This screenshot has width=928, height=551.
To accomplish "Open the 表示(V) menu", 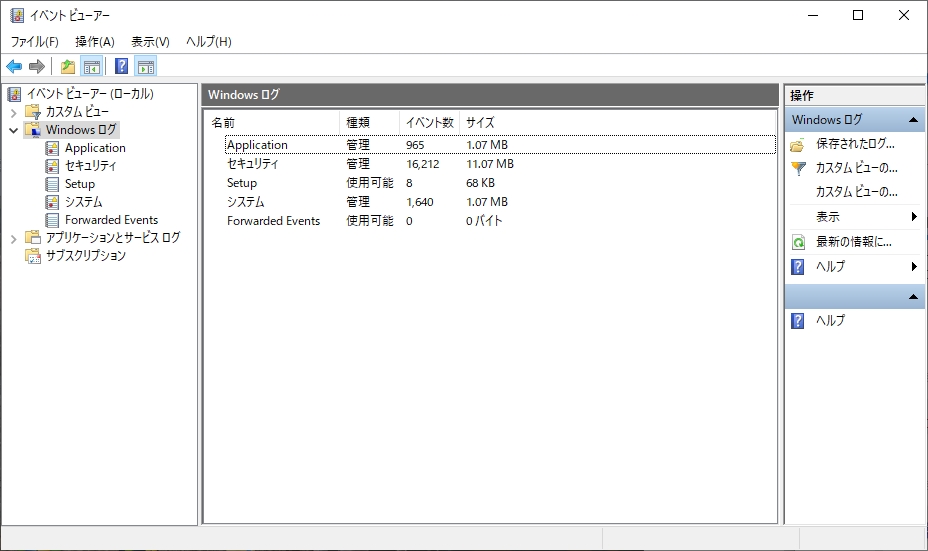I will coord(150,41).
